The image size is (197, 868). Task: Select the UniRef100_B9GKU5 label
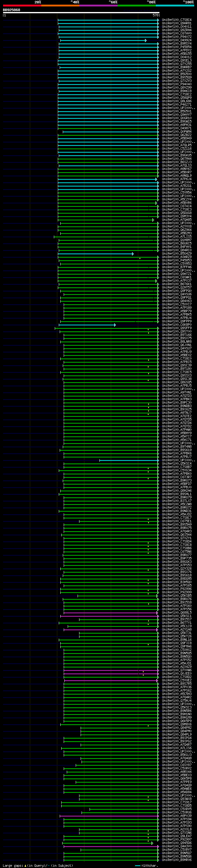tap(176, 155)
